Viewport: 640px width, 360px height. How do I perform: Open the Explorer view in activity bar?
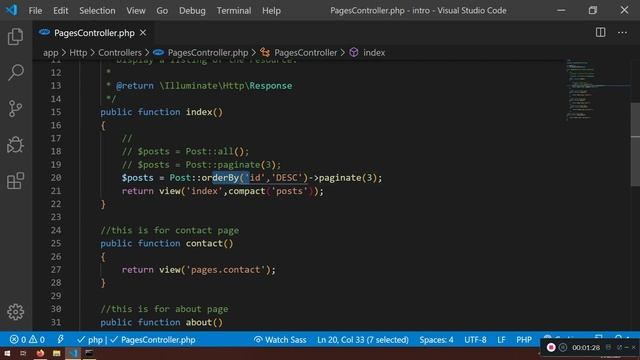point(16,37)
